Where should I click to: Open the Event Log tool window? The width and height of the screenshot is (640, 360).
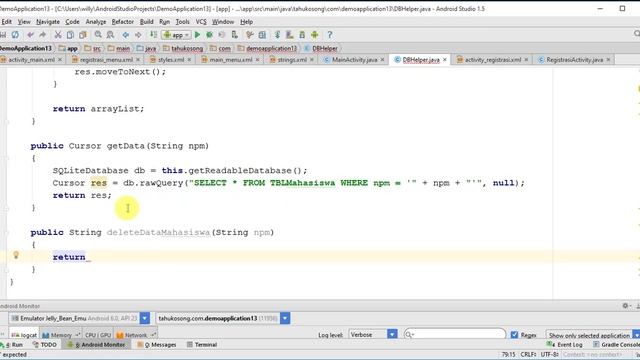(x=565, y=344)
